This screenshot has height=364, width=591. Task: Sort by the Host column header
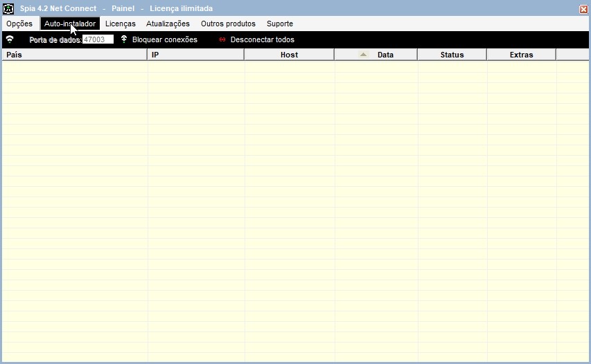(289, 55)
